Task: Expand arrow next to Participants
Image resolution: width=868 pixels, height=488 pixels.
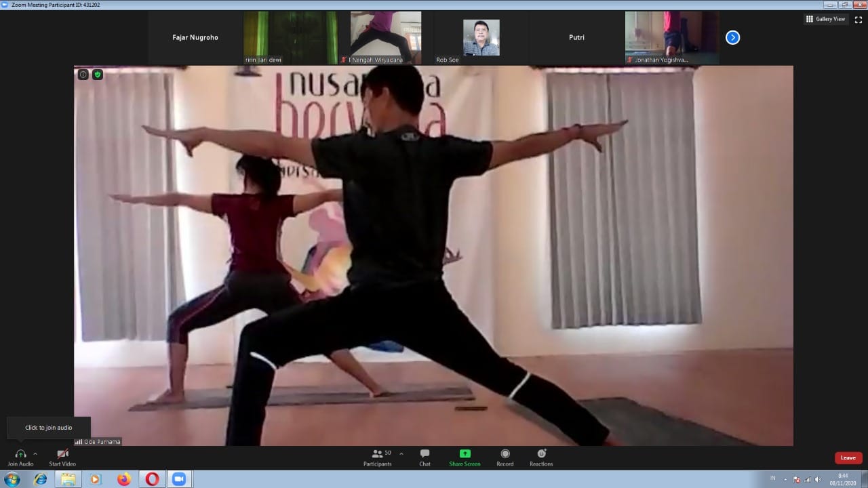Action: [401, 454]
